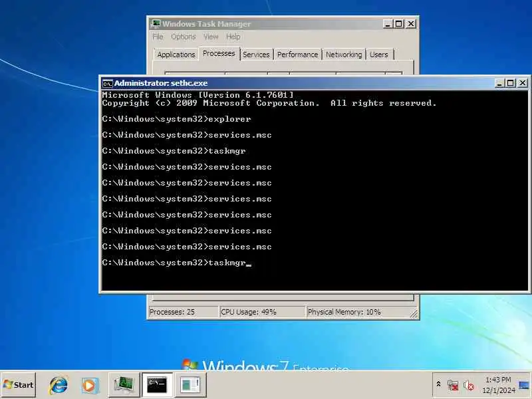Show hidden tray icons arrow
This screenshot has height=399, width=532.
[x=438, y=384]
